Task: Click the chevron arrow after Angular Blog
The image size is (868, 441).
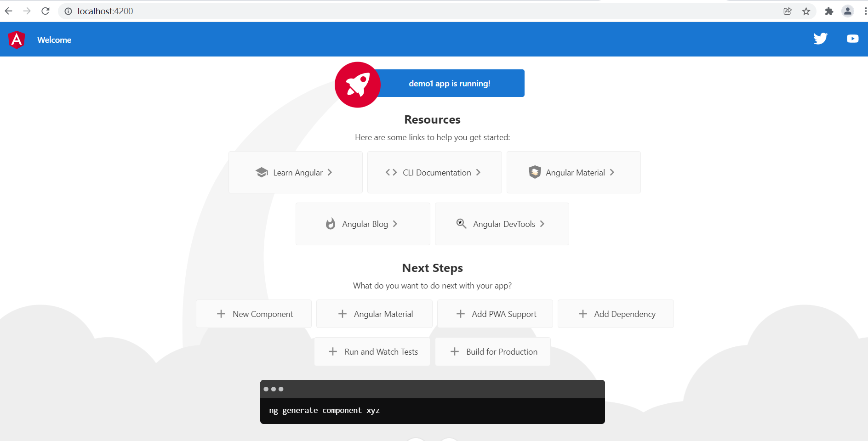Action: coord(395,224)
